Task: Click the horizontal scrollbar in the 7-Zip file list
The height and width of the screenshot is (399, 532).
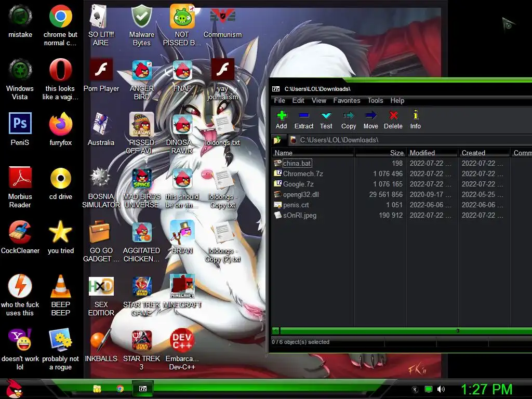Action: tap(402, 330)
